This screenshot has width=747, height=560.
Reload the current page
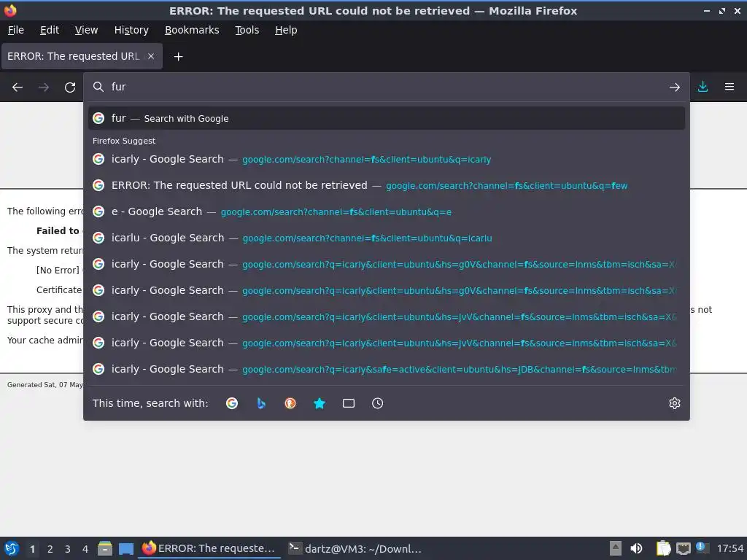70,87
